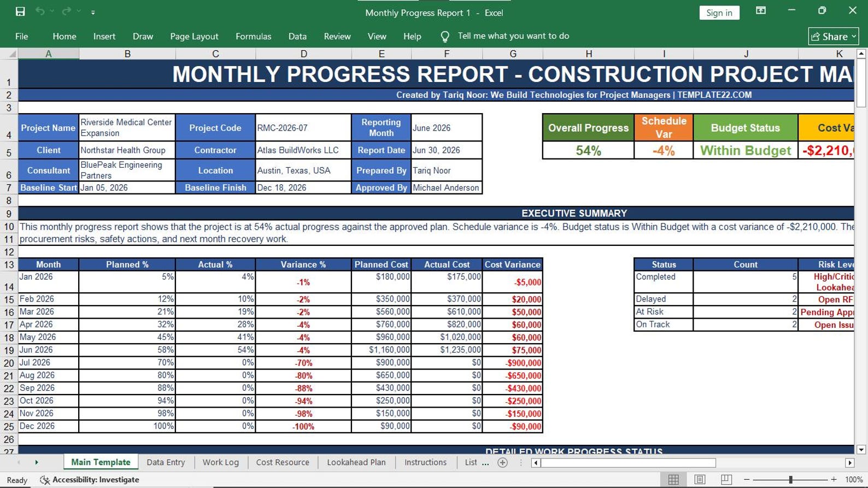Select the Cost Resource sheet tab
This screenshot has width=868, height=488.
[x=283, y=462]
